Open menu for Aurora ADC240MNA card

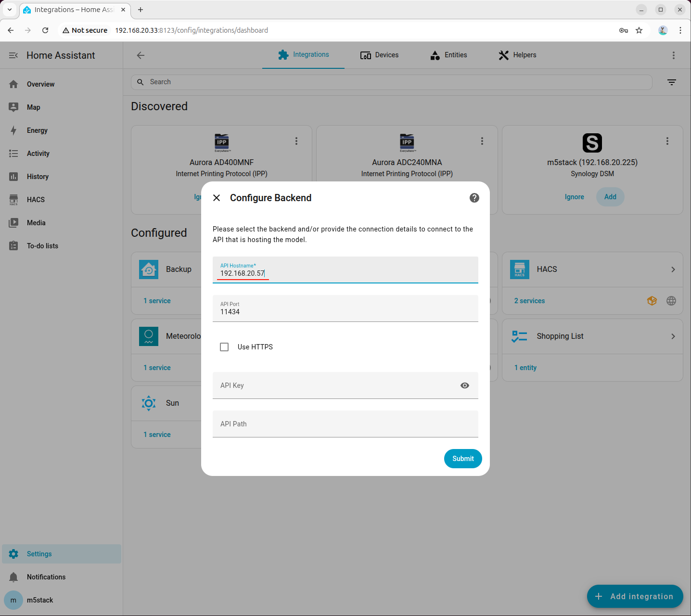tap(482, 141)
